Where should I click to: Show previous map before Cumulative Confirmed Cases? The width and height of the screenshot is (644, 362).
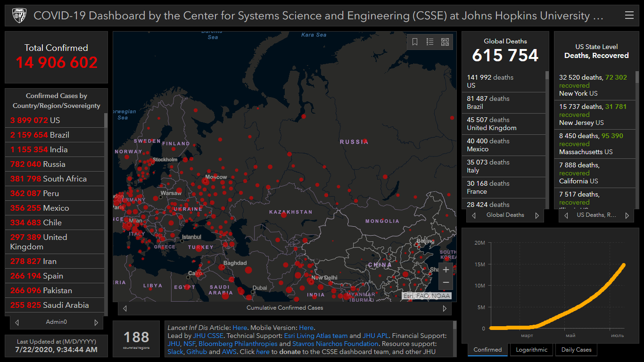(125, 308)
